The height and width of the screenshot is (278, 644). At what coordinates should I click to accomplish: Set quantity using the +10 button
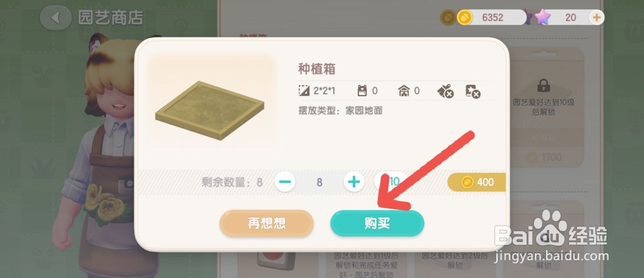[x=391, y=182]
